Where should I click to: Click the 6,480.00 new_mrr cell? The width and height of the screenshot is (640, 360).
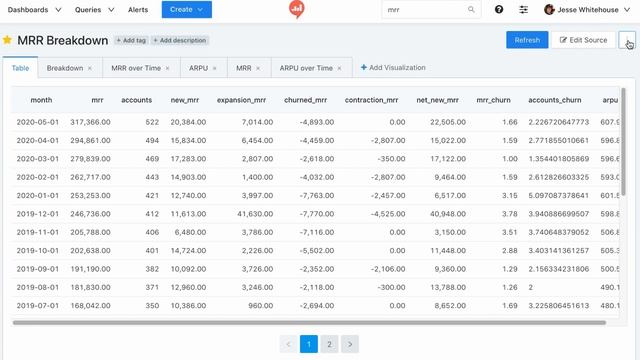click(x=190, y=232)
